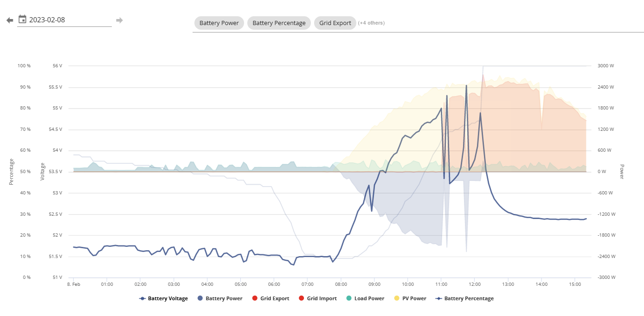The height and width of the screenshot is (316, 644).
Task: Click the Grid Import red legend dot
Action: point(301,298)
